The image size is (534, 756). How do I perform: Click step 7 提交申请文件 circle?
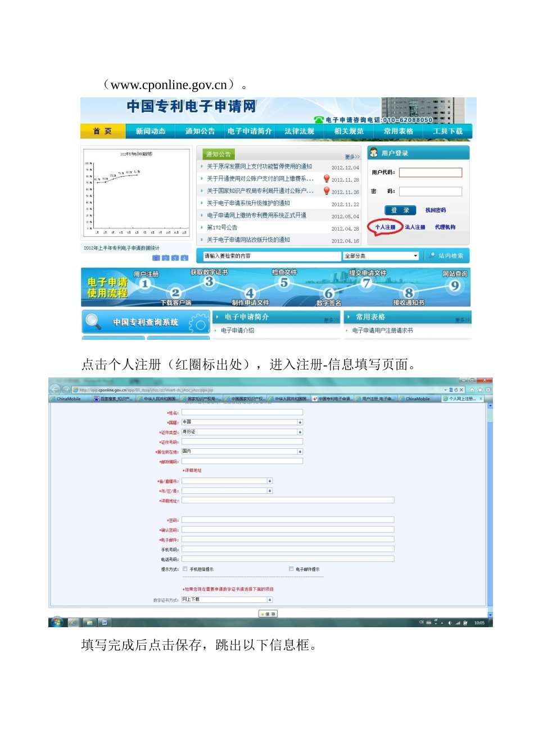[x=366, y=282]
